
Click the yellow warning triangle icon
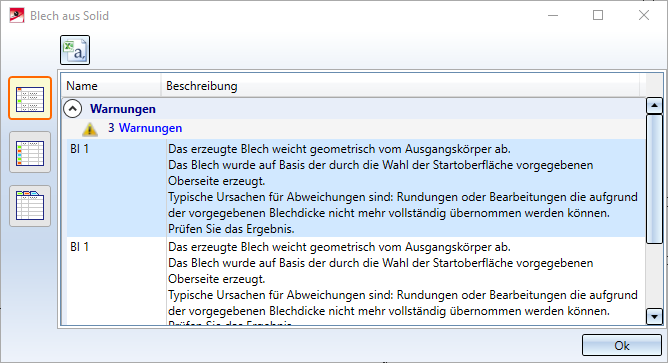pos(89,129)
